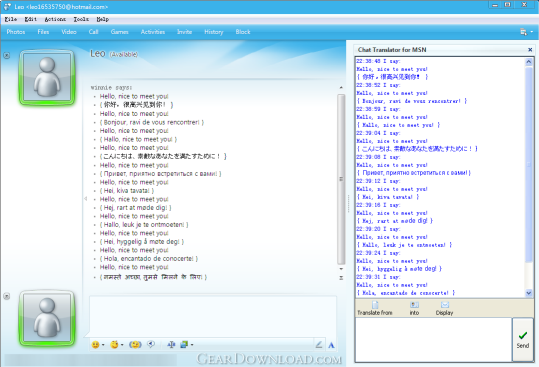The width and height of the screenshot is (539, 367).
Task: Click the conversation scrollbar up arrow
Action: [341, 88]
